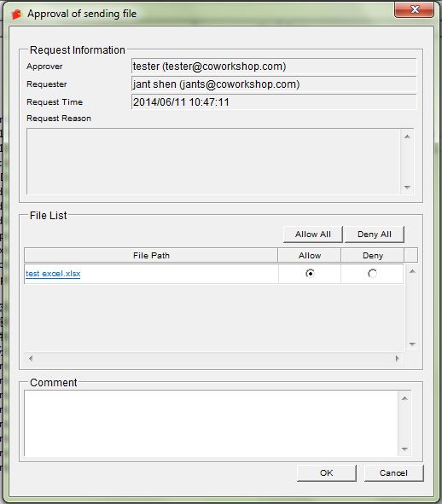This screenshot has height=504, width=442.
Task: Click the Deny column header
Action: pyautogui.click(x=373, y=255)
